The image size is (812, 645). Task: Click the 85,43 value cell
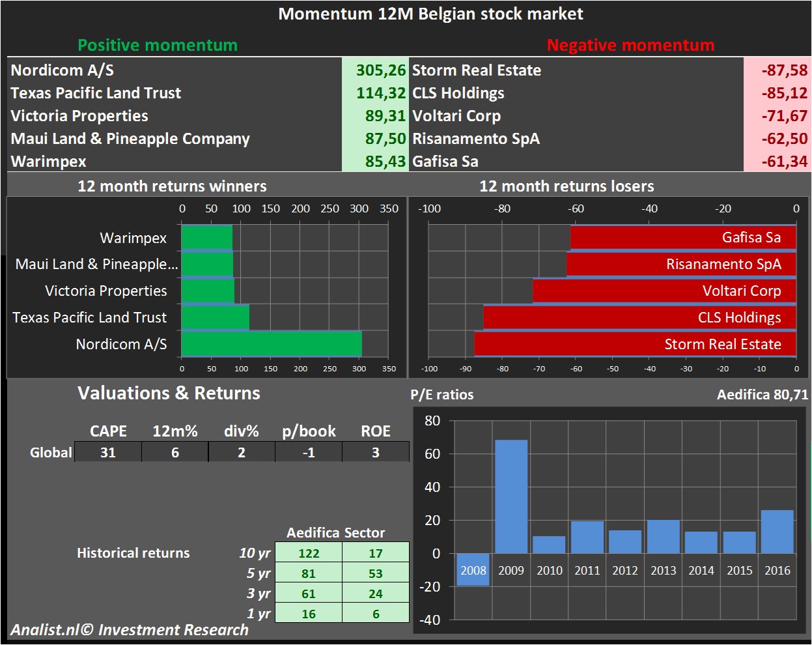[x=374, y=161]
